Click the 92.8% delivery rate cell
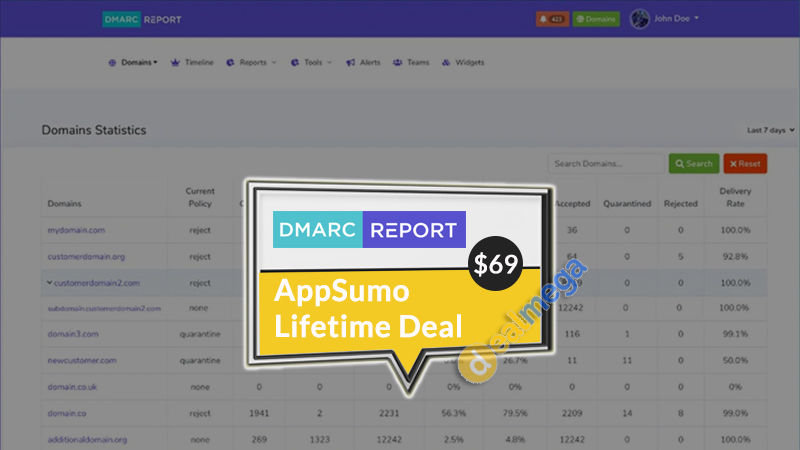The width and height of the screenshot is (800, 450). click(735, 257)
